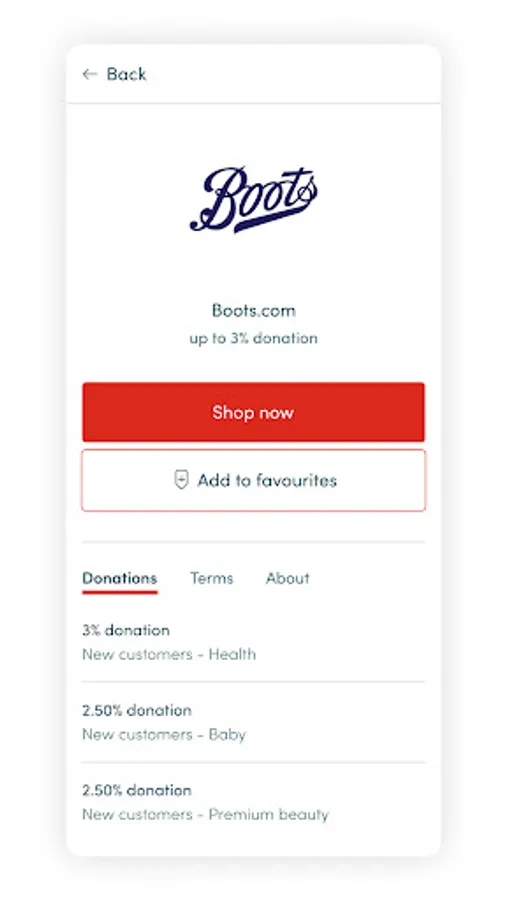The width and height of the screenshot is (506, 900).
Task: Click the 'New customers - Health' description
Action: click(x=169, y=654)
